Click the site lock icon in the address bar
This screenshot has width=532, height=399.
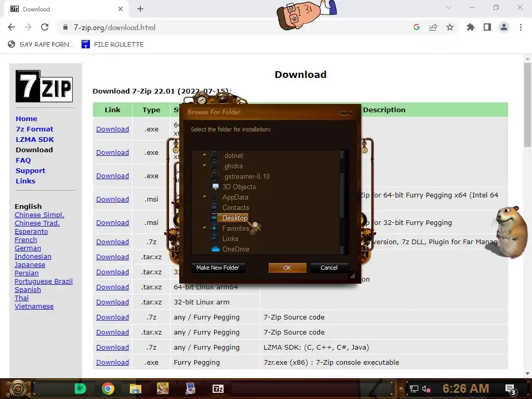(65, 28)
